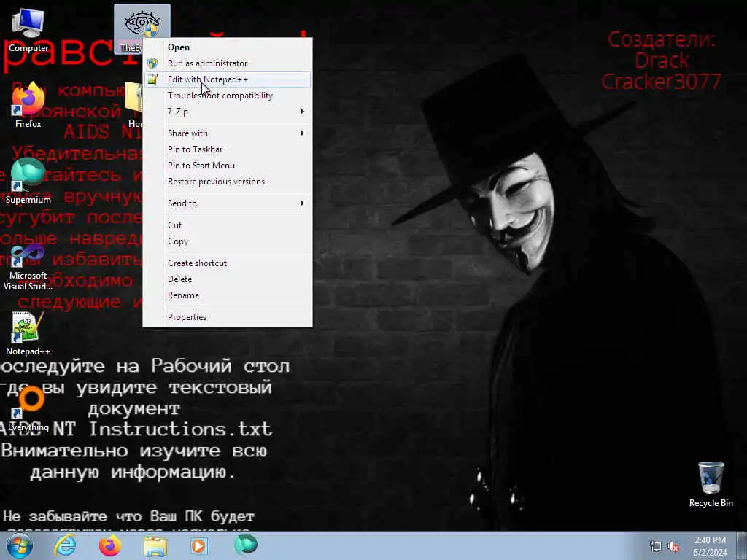The width and height of the screenshot is (747, 560).
Task: Open Windows Media Player taskbar icon
Action: [x=199, y=545]
